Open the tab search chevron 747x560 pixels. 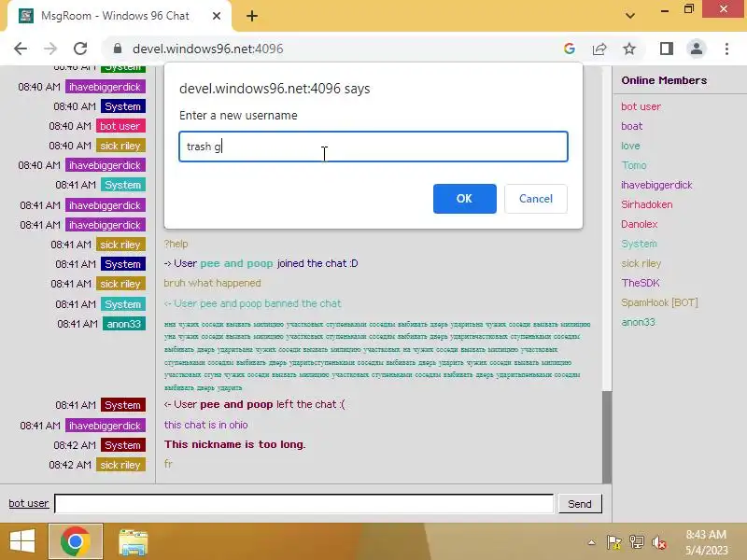pos(629,16)
